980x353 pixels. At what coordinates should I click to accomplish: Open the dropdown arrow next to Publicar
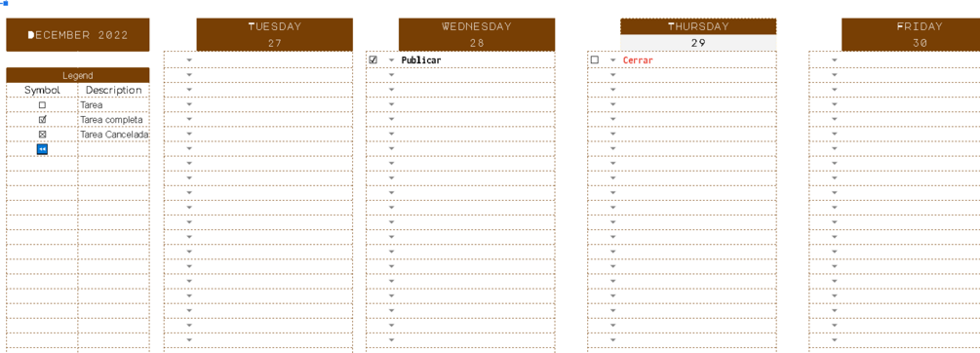(391, 60)
